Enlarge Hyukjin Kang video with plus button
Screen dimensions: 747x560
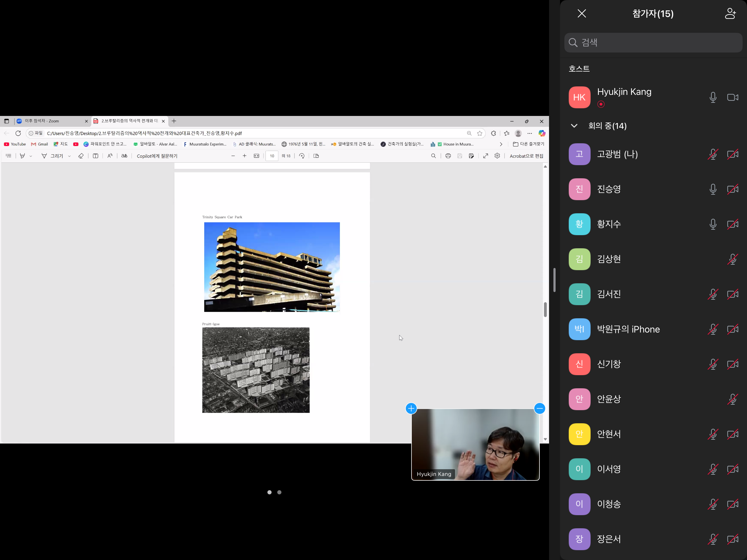pyautogui.click(x=411, y=409)
